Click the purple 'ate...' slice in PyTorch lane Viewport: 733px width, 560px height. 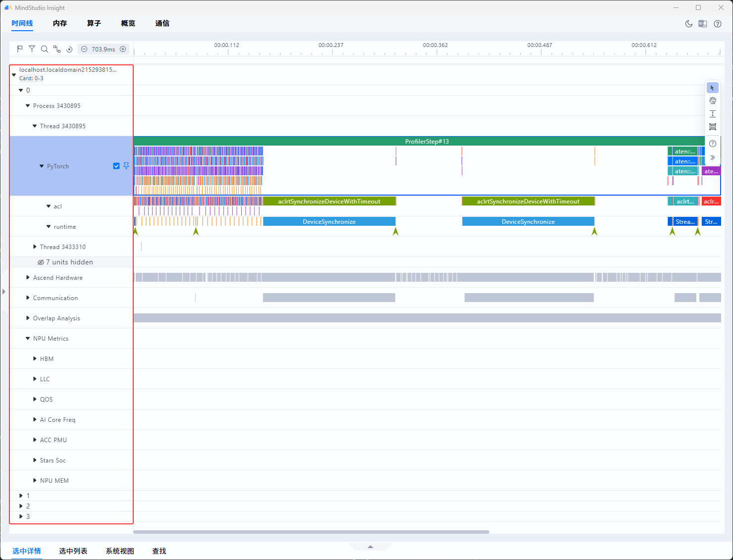711,171
